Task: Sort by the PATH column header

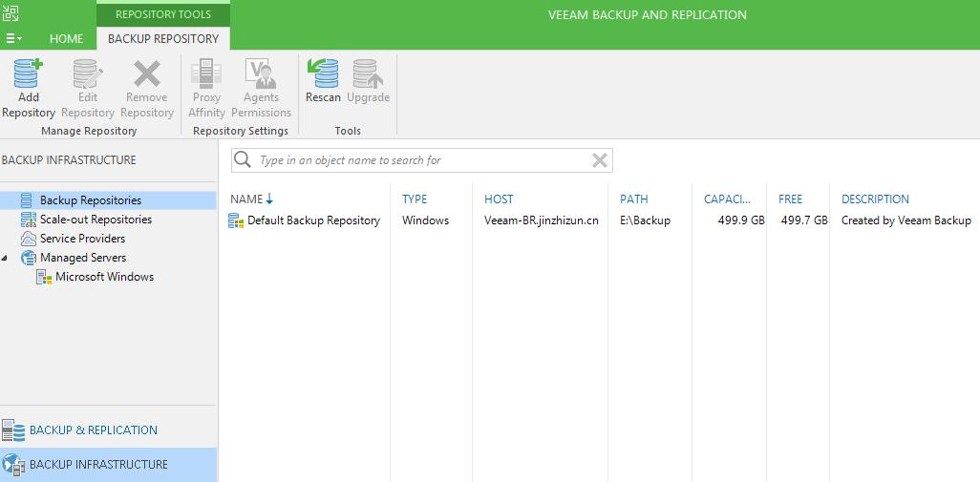Action: pyautogui.click(x=633, y=199)
